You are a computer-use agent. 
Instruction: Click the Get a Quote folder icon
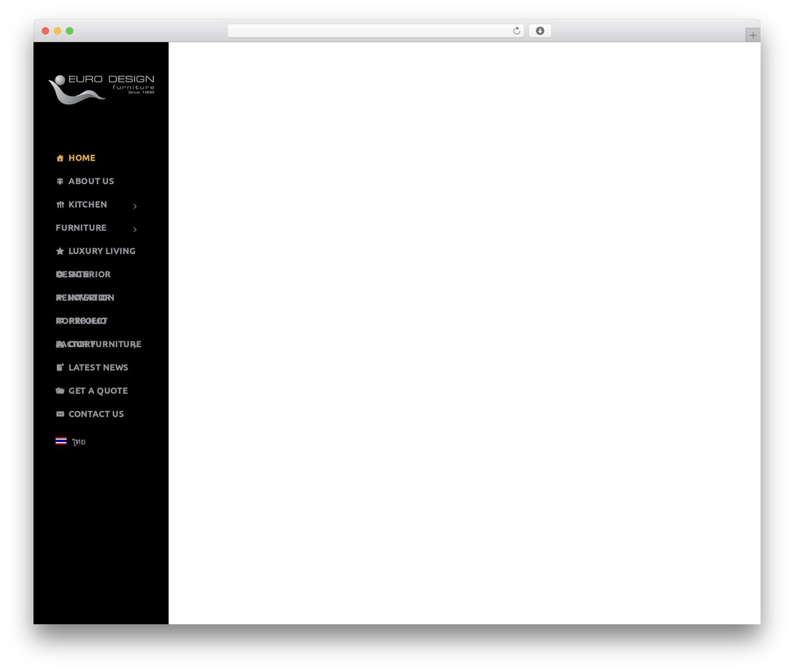(60, 391)
